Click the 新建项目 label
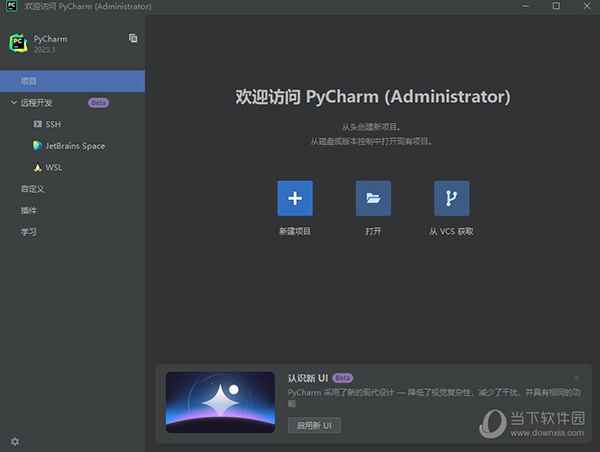Screen dimensions: 600x452 295,231
